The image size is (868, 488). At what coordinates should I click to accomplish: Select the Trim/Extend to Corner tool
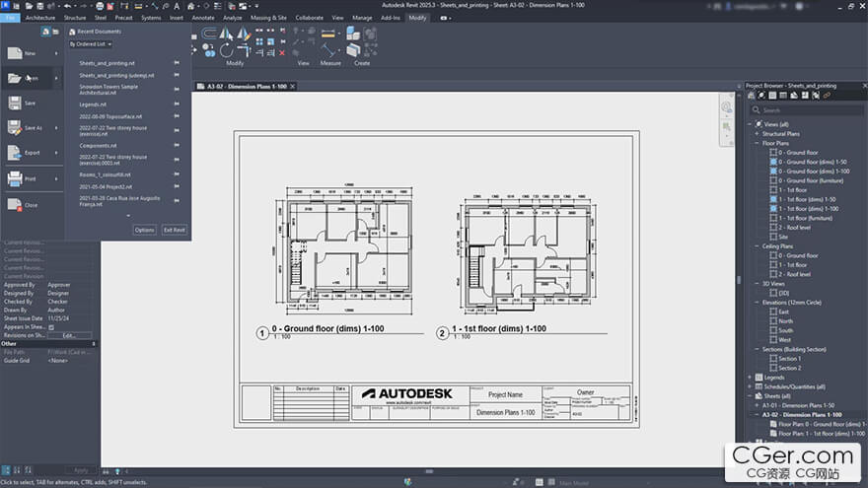[245, 51]
